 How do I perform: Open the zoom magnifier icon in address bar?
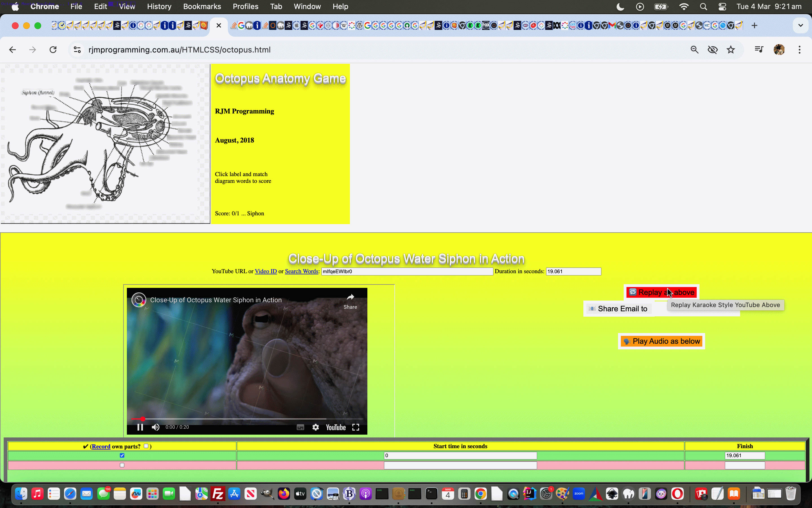coord(694,50)
